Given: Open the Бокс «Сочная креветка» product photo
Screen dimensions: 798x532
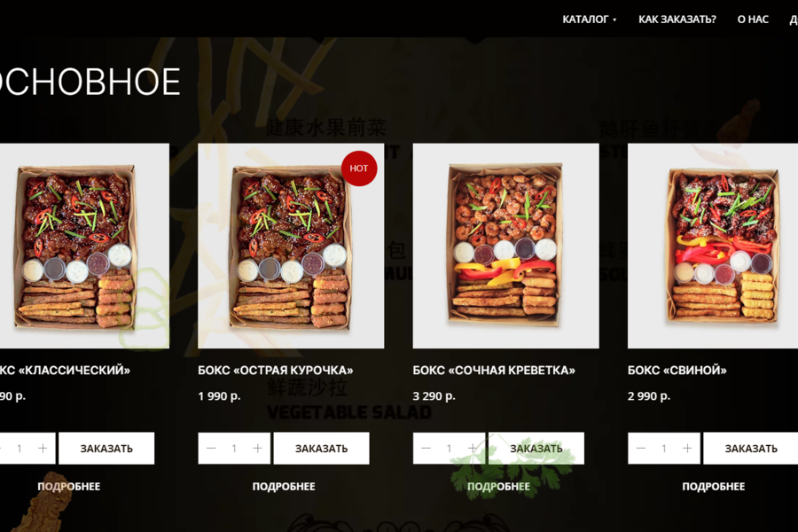Looking at the screenshot, I should click(x=506, y=246).
